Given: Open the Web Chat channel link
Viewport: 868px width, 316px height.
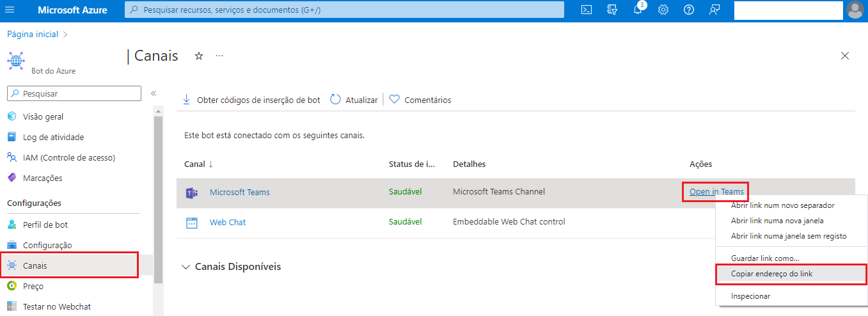Looking at the screenshot, I should pyautogui.click(x=228, y=222).
